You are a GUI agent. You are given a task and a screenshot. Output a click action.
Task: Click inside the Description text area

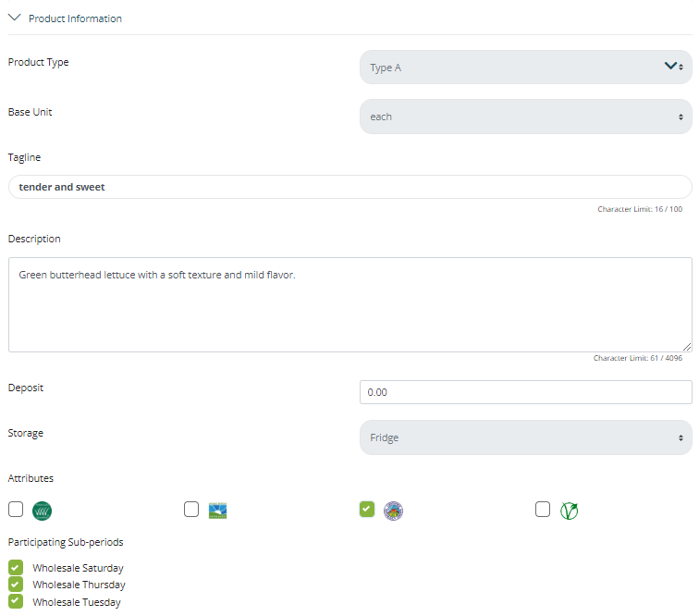tap(349, 305)
